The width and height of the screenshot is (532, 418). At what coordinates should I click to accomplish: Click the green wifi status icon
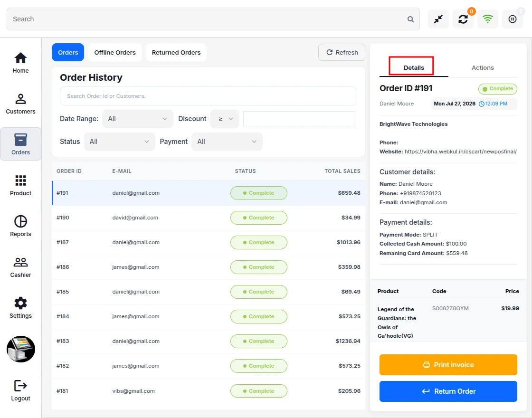coord(487,19)
